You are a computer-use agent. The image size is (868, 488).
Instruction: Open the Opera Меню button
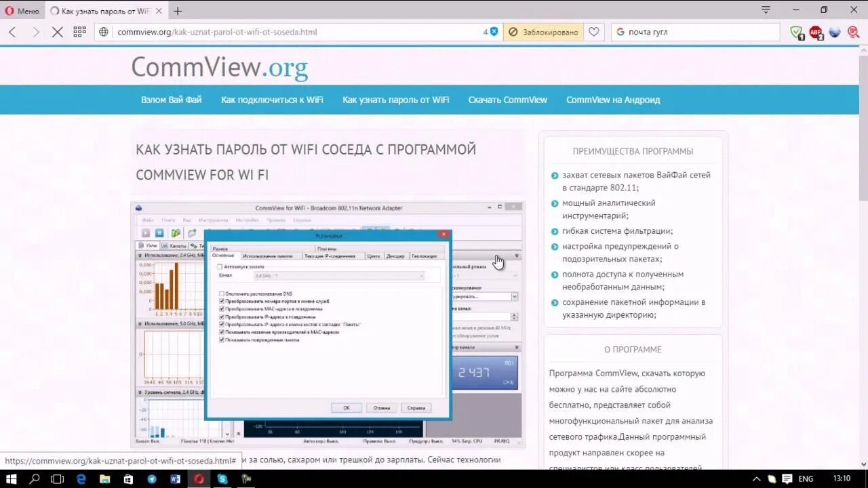pyautogui.click(x=22, y=11)
